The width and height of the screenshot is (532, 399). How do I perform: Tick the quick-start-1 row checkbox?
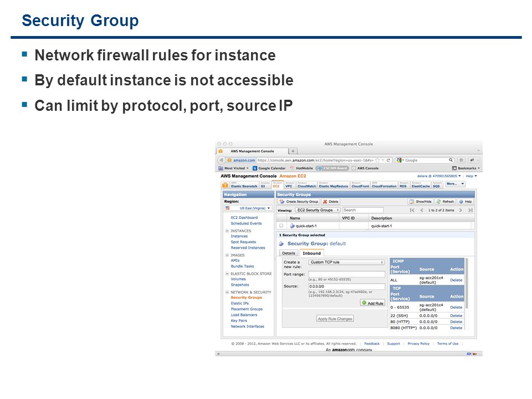point(282,226)
